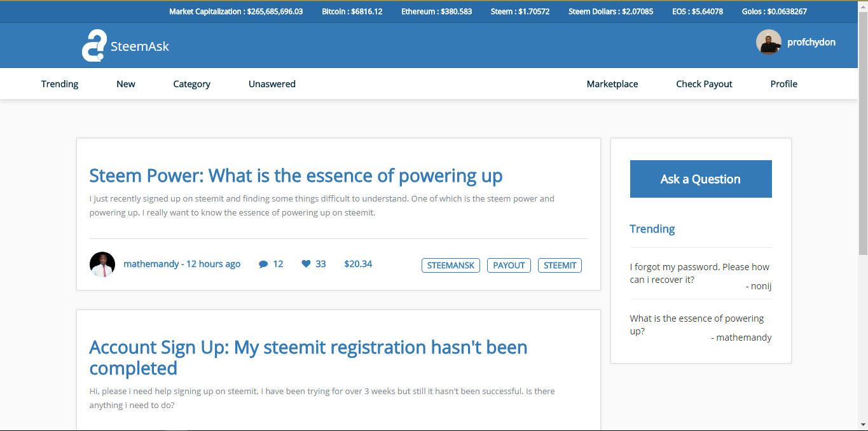The height and width of the screenshot is (431, 868).
Task: View Unaswered questions
Action: [272, 84]
